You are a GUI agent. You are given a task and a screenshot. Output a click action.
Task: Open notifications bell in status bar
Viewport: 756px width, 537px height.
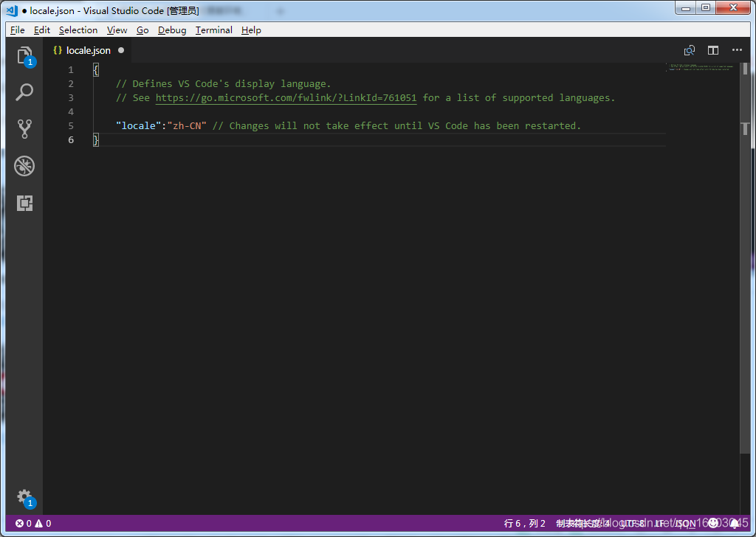[x=735, y=524]
